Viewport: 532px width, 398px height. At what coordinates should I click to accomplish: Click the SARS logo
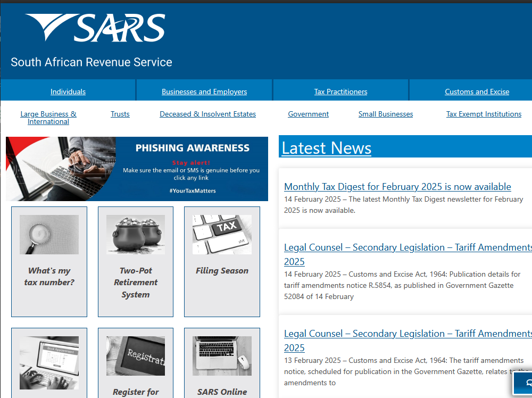(x=95, y=28)
